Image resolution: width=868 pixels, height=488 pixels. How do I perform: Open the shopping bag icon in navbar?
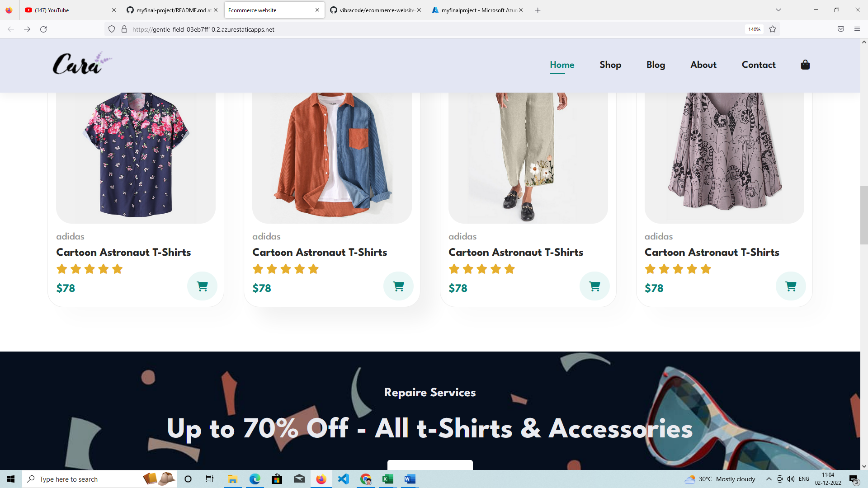(805, 65)
